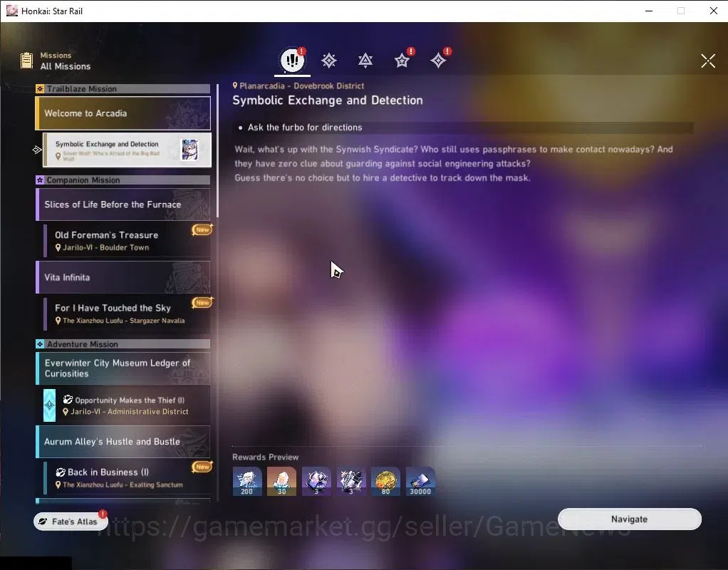Click the tracking marker beside Symbolic Exchange
The height and width of the screenshot is (570, 728).
click(37, 150)
